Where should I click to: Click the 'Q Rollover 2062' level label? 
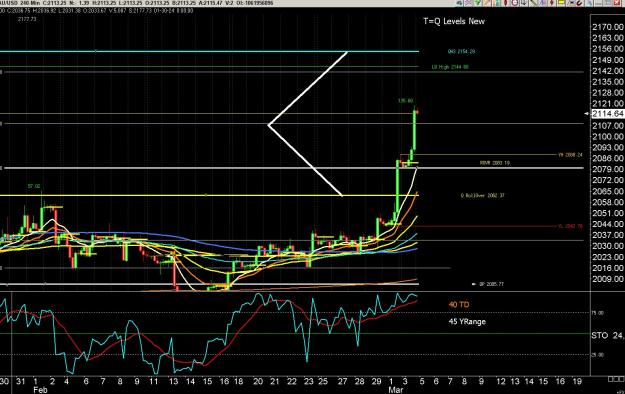pyautogui.click(x=483, y=195)
